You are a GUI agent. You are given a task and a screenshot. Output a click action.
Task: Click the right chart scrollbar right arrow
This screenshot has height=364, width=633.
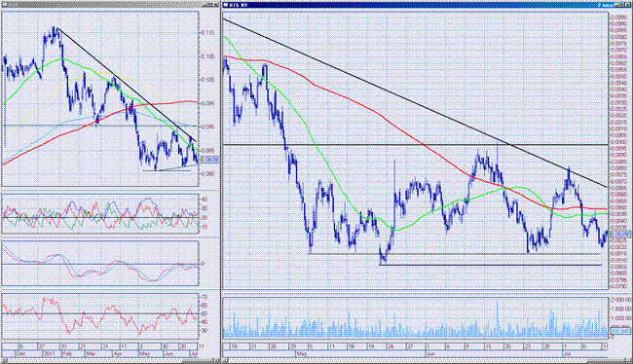(x=628, y=360)
